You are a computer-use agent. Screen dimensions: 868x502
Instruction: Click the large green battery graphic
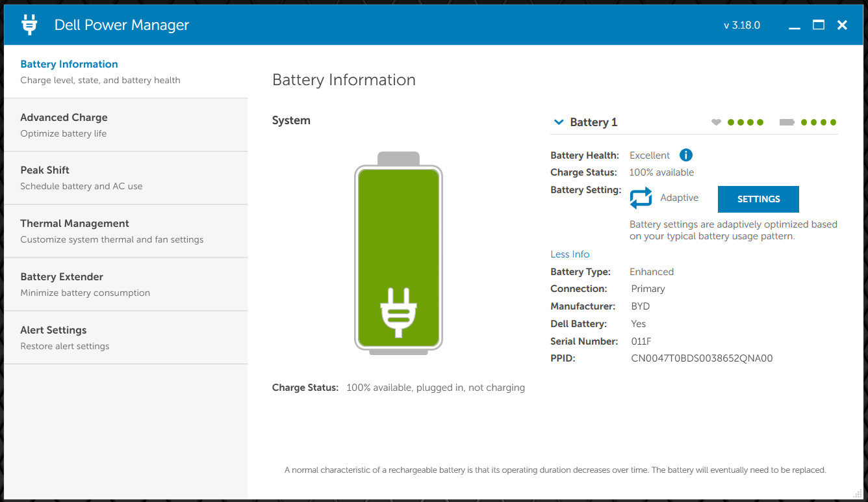point(398,253)
